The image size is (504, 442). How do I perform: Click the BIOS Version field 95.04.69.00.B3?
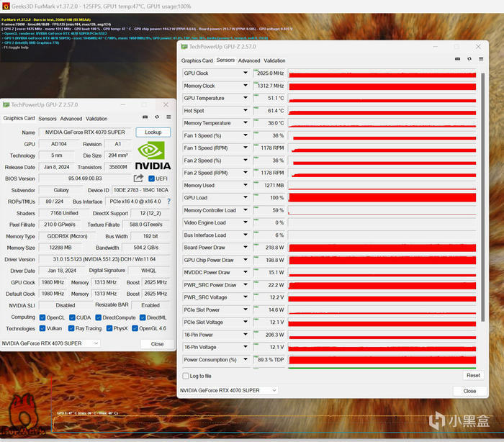[85, 179]
